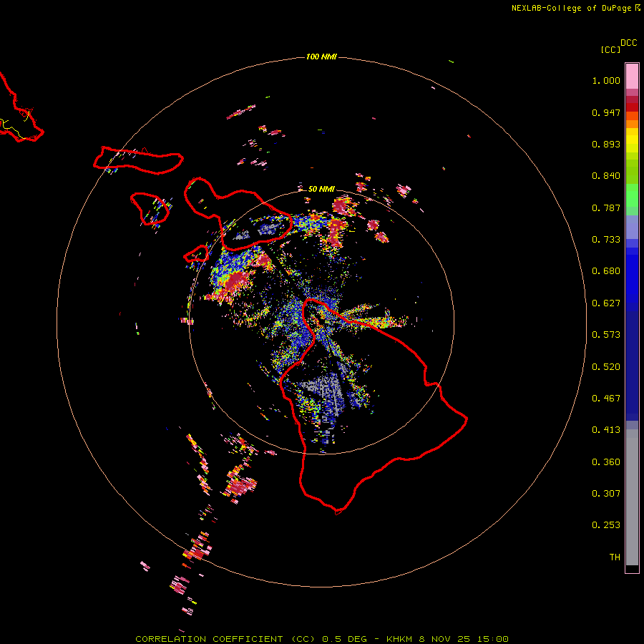Click the TH threshold label
This screenshot has height=644, width=644.
615,557
